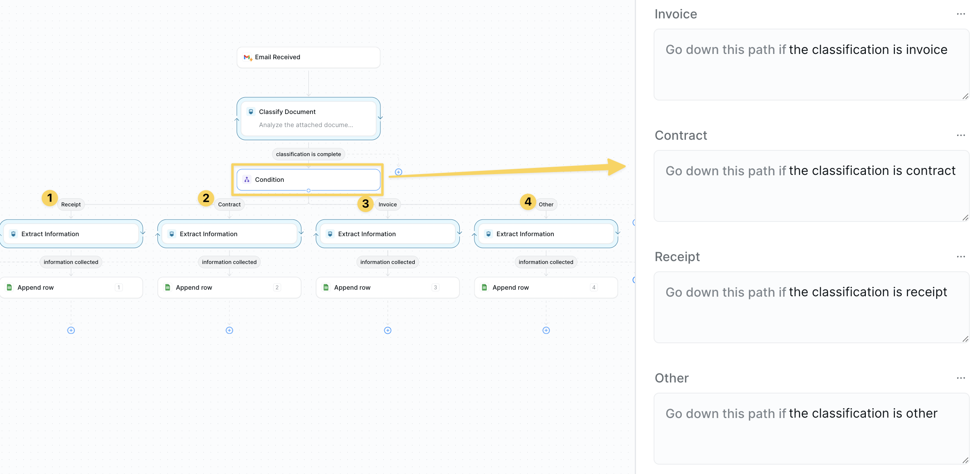Select the Receipt branch label
Viewport: 980px width, 474px height.
click(71, 204)
